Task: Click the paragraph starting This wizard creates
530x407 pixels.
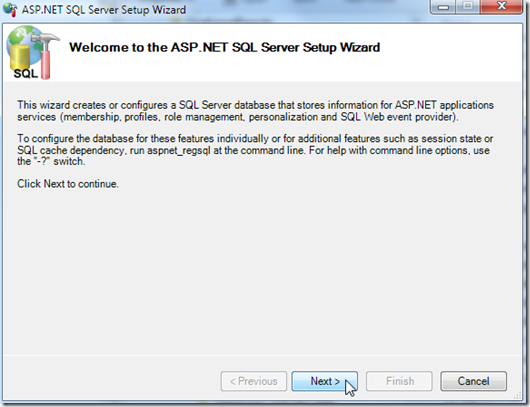Action: coord(256,111)
